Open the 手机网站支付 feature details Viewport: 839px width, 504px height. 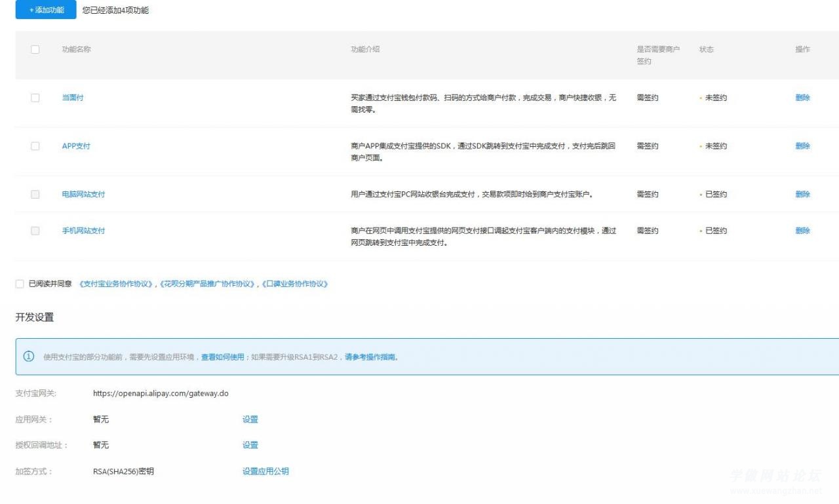(x=85, y=230)
